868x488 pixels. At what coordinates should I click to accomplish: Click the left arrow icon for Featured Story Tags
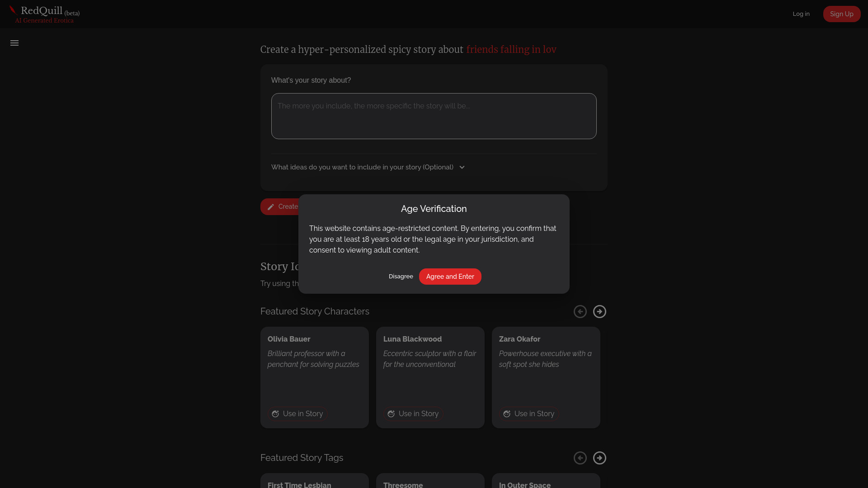pos(580,458)
